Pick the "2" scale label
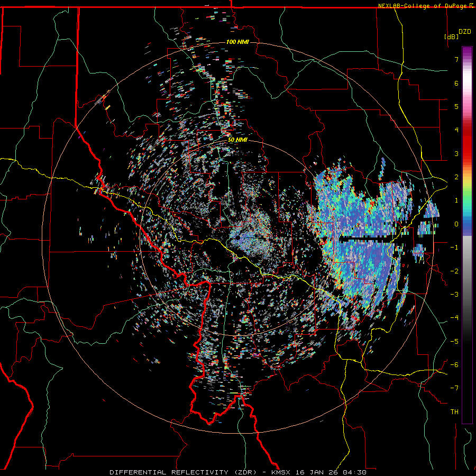This screenshot has width=476, height=476. 456,177
